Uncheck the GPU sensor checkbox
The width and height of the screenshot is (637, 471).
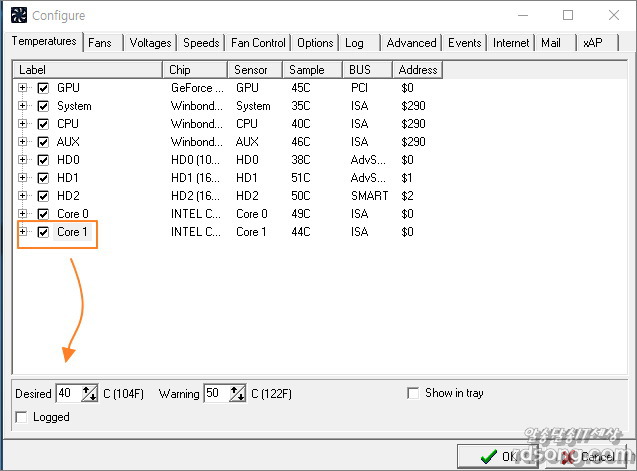[43, 88]
